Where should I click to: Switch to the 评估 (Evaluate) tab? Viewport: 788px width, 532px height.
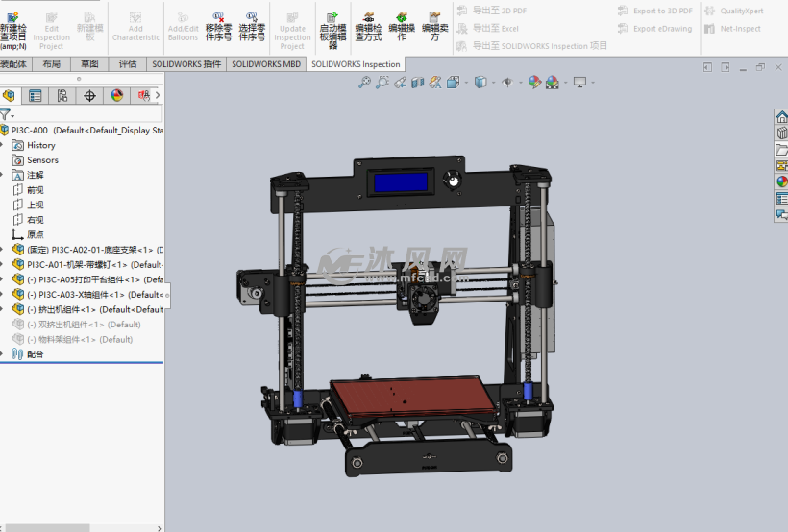click(x=128, y=63)
